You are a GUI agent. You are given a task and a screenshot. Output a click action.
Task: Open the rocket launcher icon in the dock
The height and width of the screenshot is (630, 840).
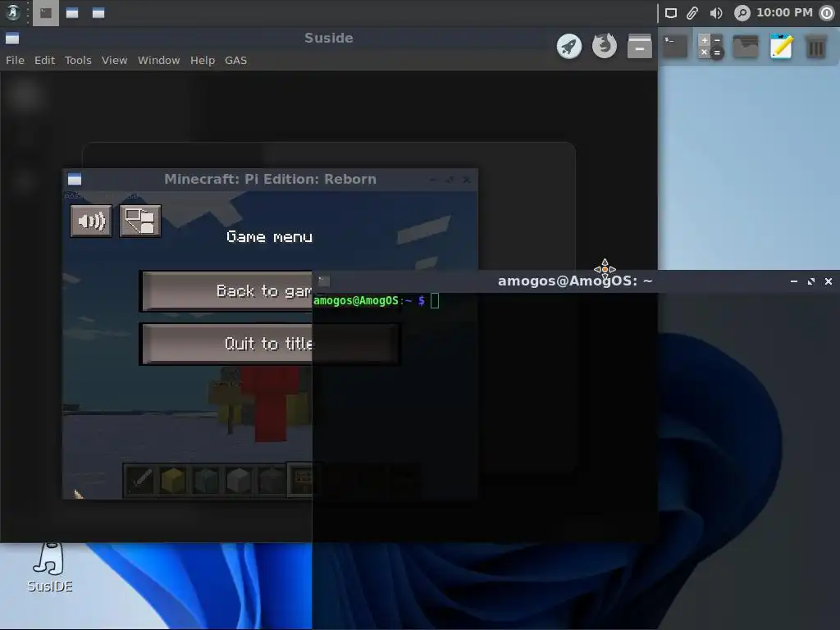pos(569,47)
